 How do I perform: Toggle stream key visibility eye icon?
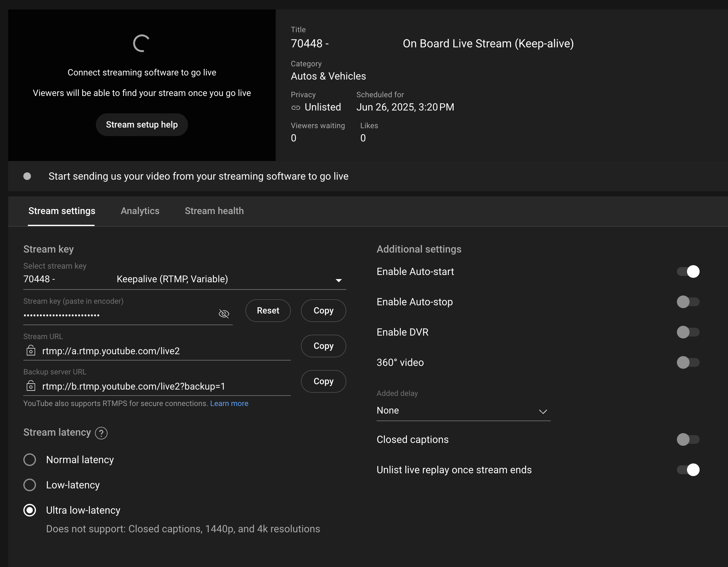(224, 313)
